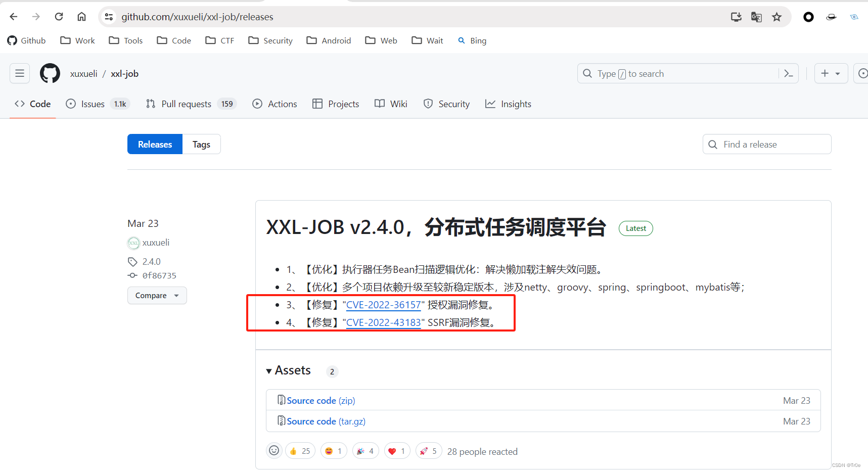This screenshot has width=868, height=472.
Task: Reload the page with refresh icon
Action: pos(59,17)
